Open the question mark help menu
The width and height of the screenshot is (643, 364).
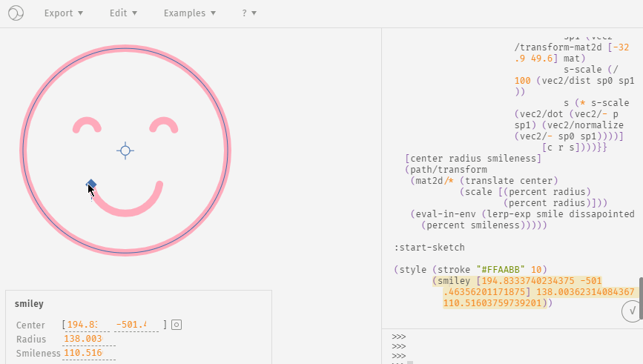coord(249,13)
